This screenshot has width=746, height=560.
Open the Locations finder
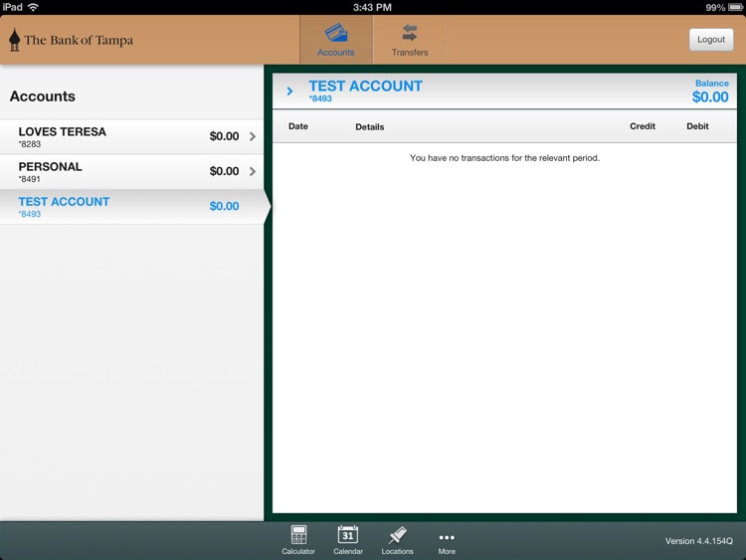(397, 540)
